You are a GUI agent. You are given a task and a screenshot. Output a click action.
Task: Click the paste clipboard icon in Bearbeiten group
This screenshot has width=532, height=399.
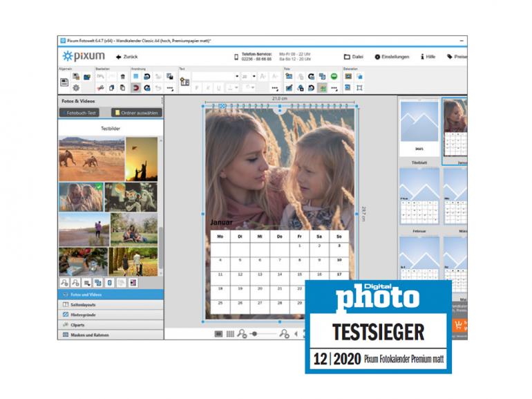point(123,88)
